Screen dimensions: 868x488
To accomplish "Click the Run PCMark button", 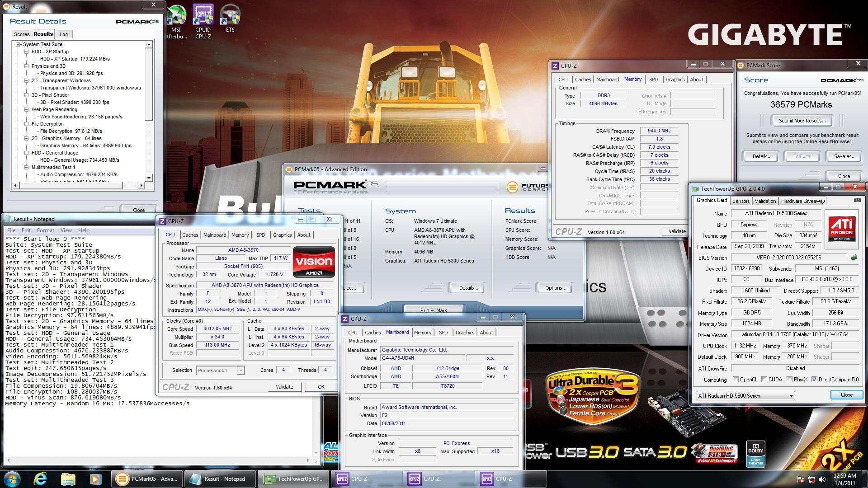I will click(434, 310).
